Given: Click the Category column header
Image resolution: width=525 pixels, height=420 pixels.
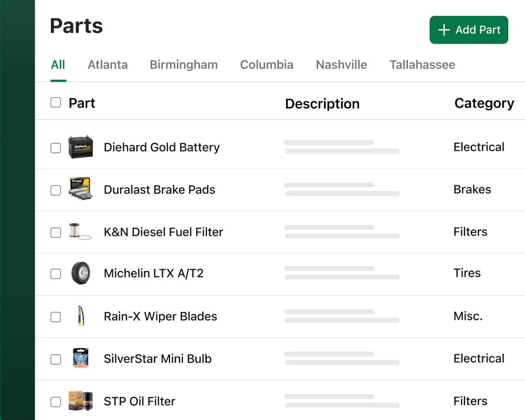Looking at the screenshot, I should 484,103.
